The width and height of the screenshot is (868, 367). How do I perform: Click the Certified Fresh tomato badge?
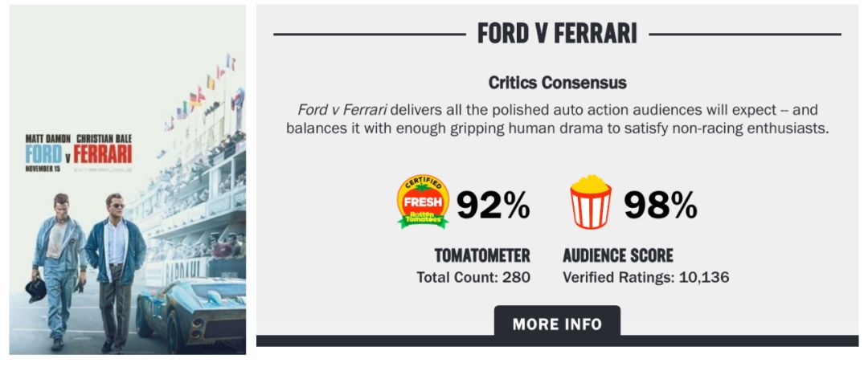(x=423, y=202)
